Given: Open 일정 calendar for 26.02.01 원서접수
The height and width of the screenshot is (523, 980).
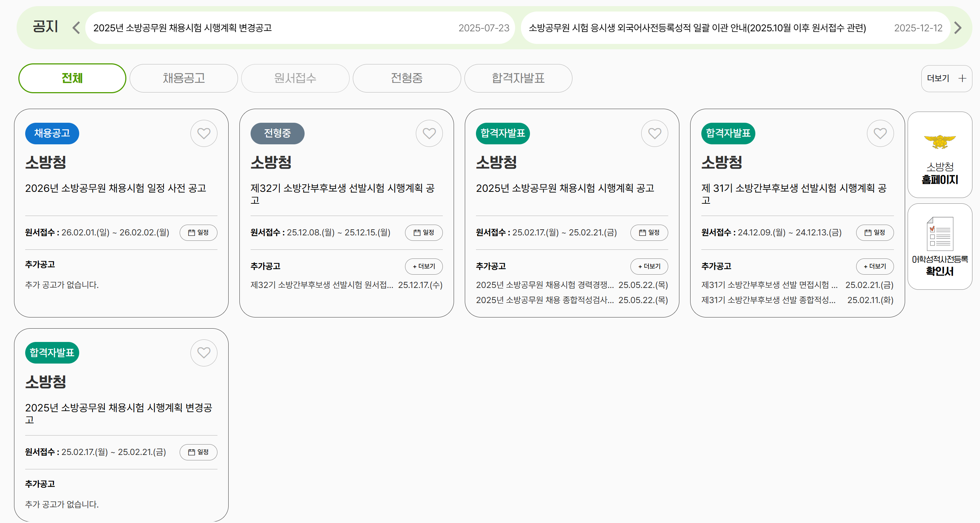Looking at the screenshot, I should pos(198,233).
